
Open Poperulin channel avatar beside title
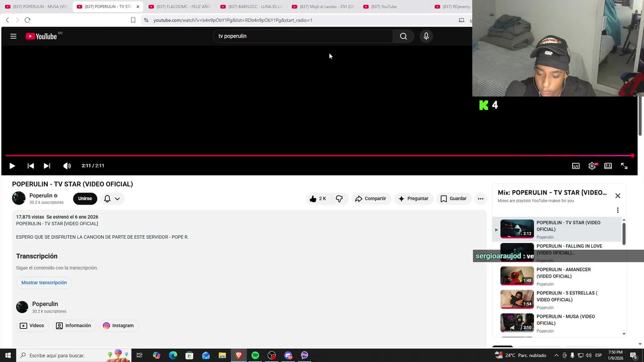[x=19, y=198]
